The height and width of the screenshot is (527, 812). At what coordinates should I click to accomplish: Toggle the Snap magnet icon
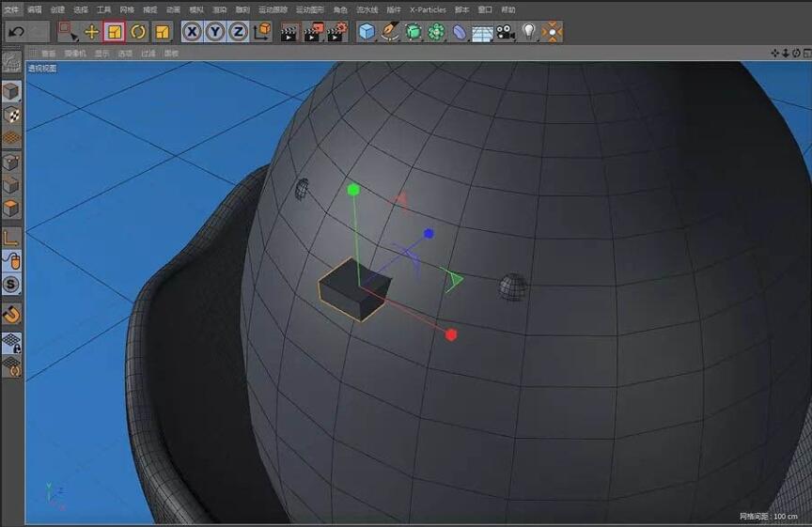point(11,314)
